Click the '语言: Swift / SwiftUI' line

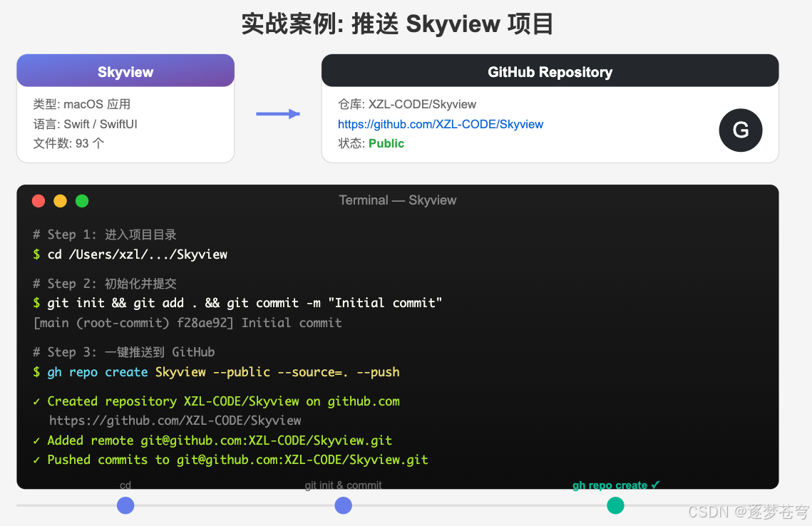pyautogui.click(x=86, y=124)
